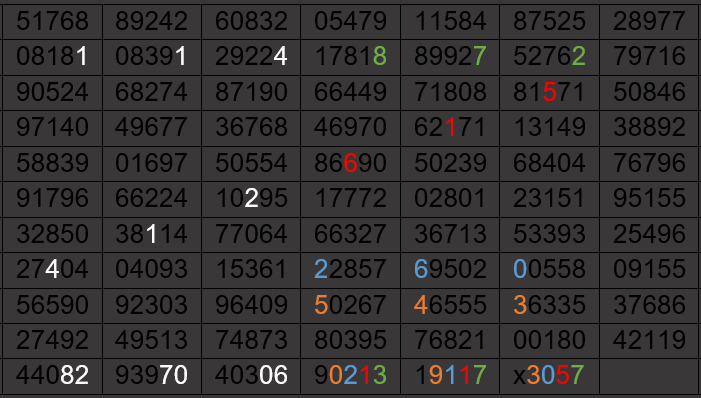Screen dimensions: 701x398
Task: Click the cell showing 89242
Action: pos(152,21)
